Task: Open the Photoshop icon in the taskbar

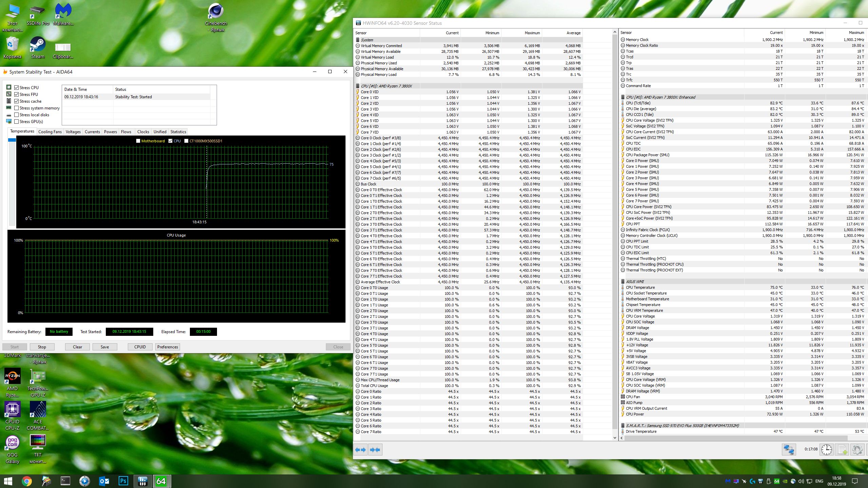Action: tap(123, 481)
